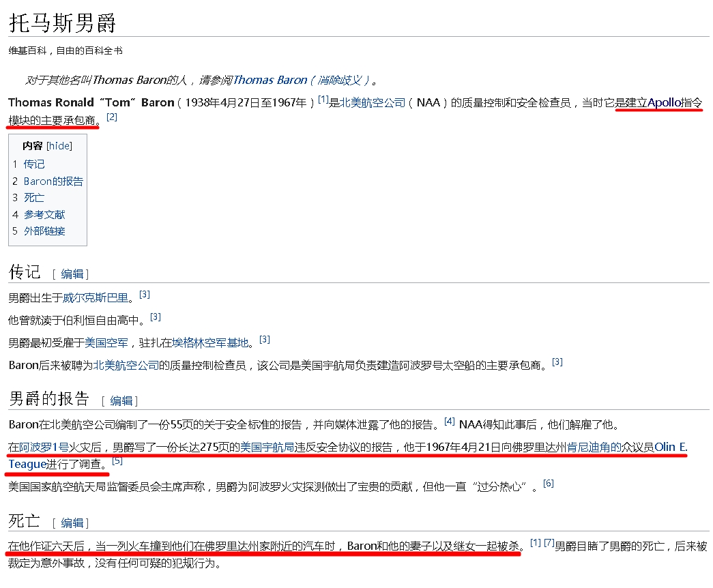The width and height of the screenshot is (713, 588).
Task: Open citation [1] after 1967年
Action: pos(323,99)
